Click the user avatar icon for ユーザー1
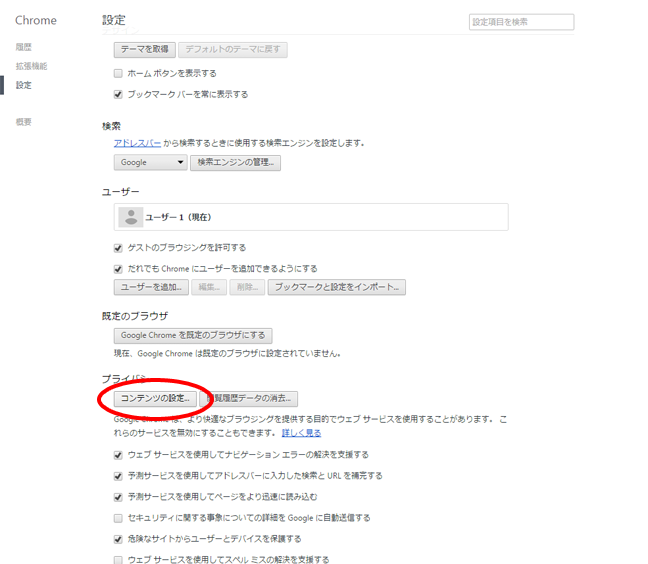The width and height of the screenshot is (648, 564). 131,217
